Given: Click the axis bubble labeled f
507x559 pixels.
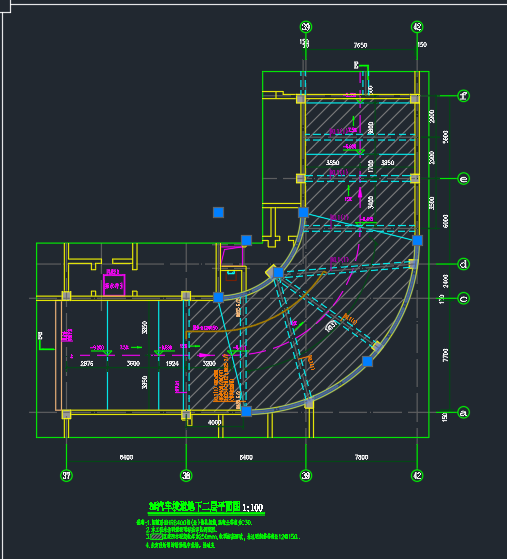Looking at the screenshot, I should [464, 96].
